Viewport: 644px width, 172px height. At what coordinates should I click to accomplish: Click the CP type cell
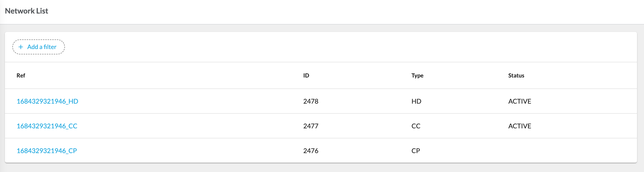[x=416, y=151]
